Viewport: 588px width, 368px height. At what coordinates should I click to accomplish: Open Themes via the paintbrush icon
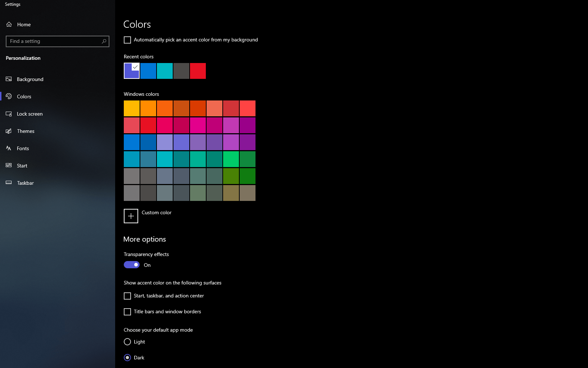pos(9,131)
